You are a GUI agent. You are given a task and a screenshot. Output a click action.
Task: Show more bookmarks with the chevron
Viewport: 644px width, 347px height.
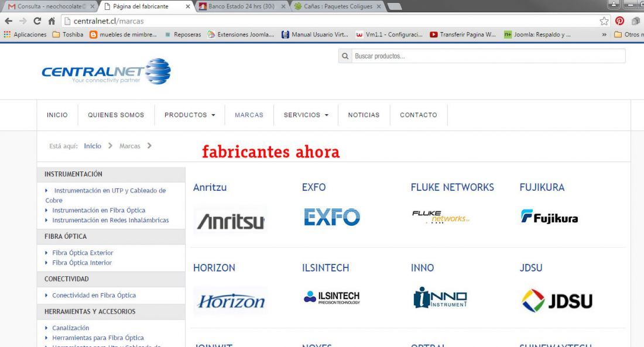pyautogui.click(x=604, y=35)
